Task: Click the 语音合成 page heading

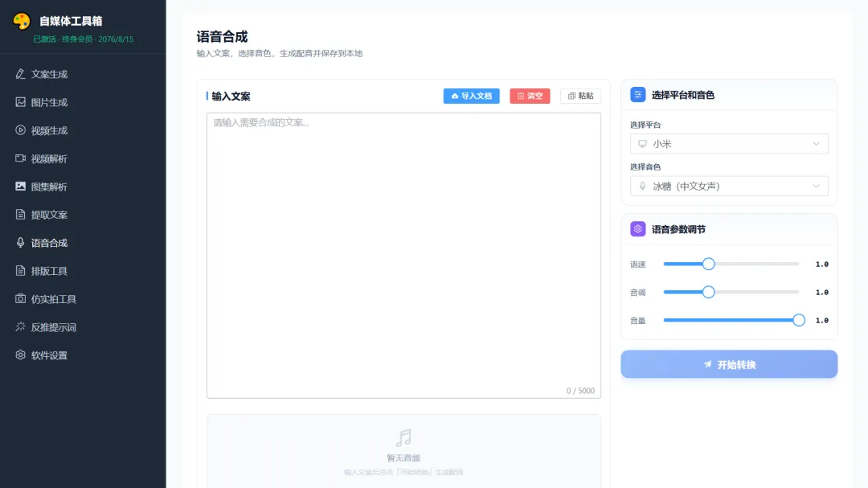Action: pyautogui.click(x=222, y=36)
